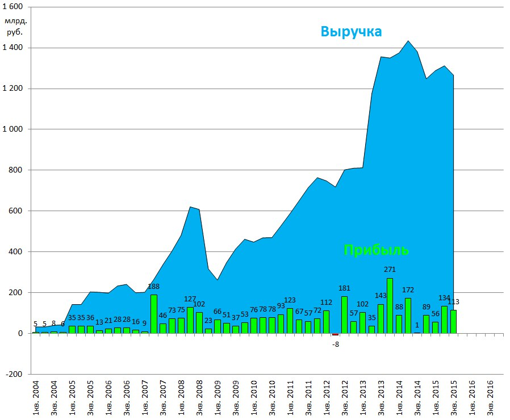
Task: Click the "3кв. 2008" quarter label
Action: click(x=199, y=398)
